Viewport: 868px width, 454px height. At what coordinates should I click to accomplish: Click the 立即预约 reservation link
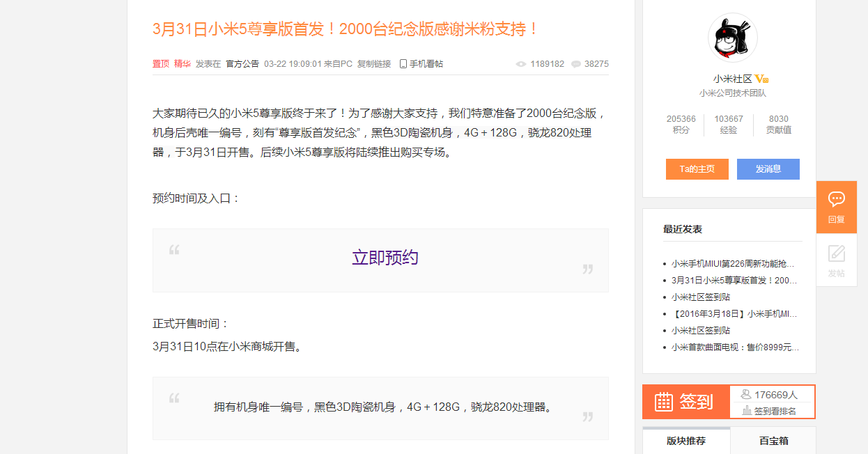[x=385, y=258]
